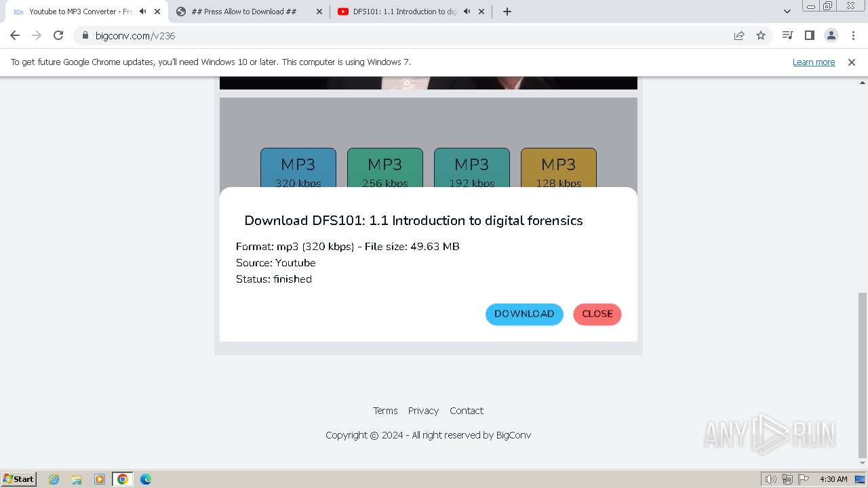Share this page via the share icon
The height and width of the screenshot is (488, 868).
(739, 35)
